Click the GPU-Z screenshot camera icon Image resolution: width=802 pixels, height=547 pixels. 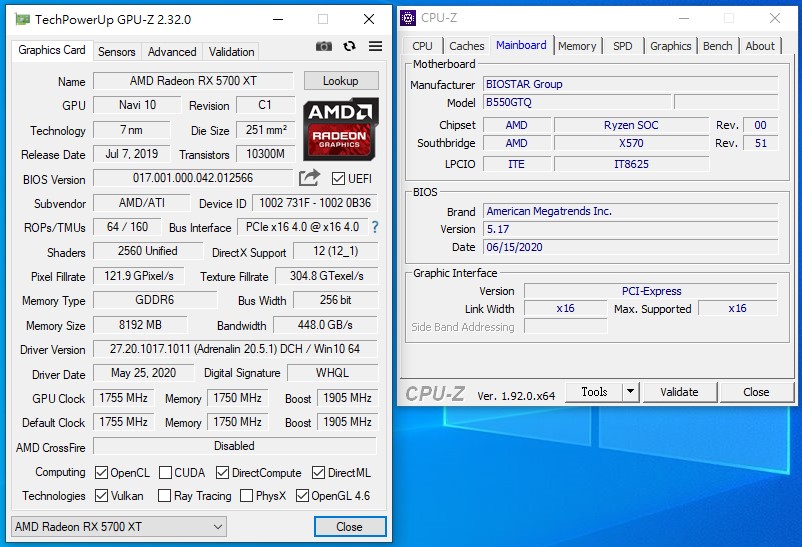point(323,47)
